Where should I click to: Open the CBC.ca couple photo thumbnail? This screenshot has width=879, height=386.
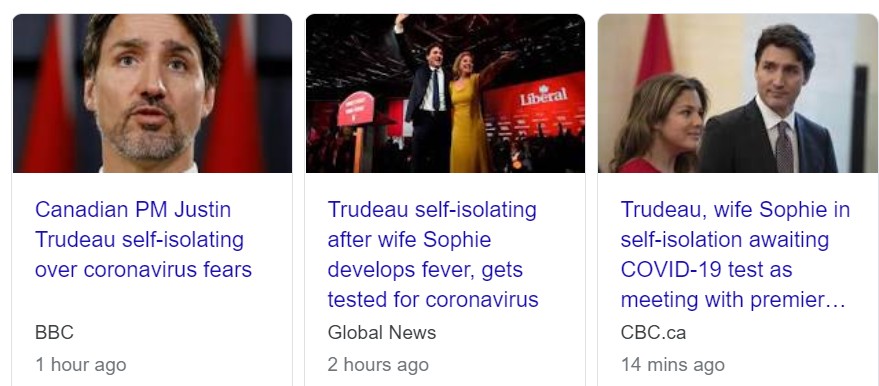[738, 93]
